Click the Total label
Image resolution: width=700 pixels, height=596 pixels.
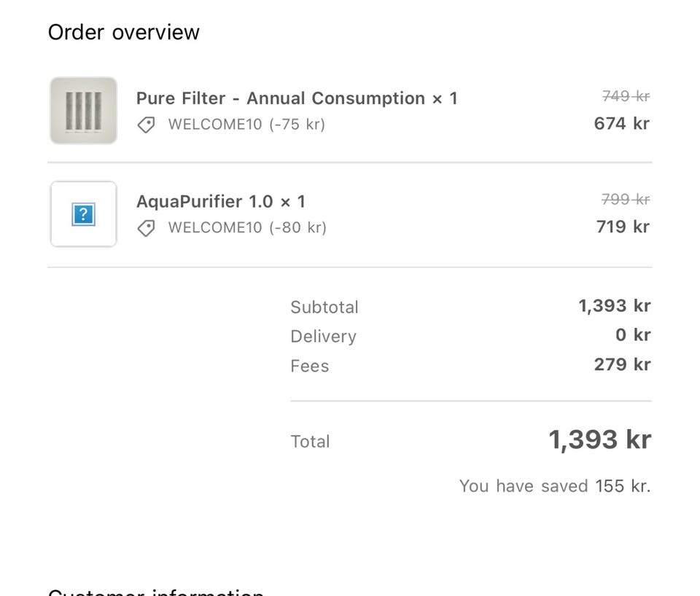click(310, 442)
